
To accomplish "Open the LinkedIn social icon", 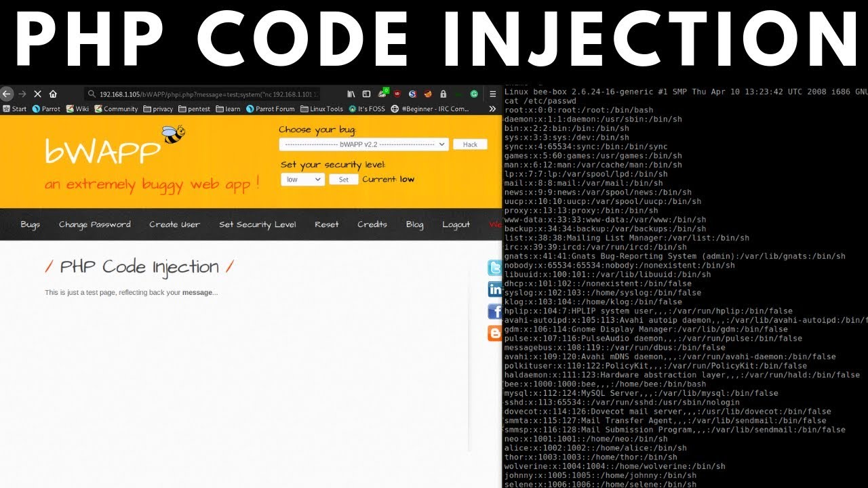I will 495,290.
